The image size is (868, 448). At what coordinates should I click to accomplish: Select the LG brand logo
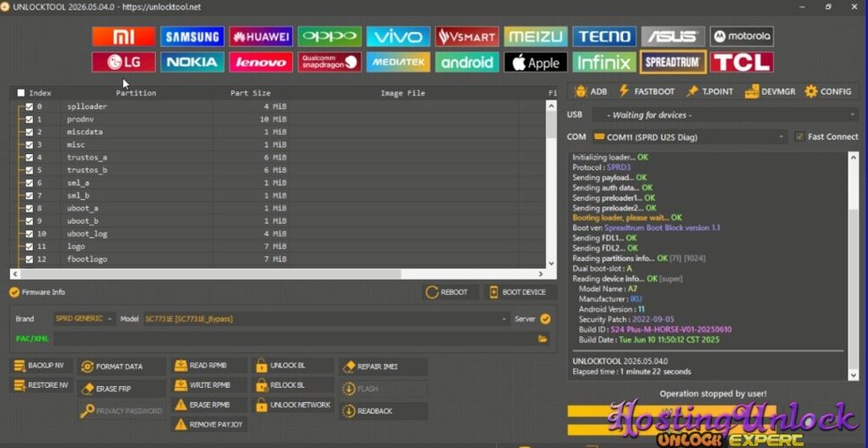click(124, 62)
